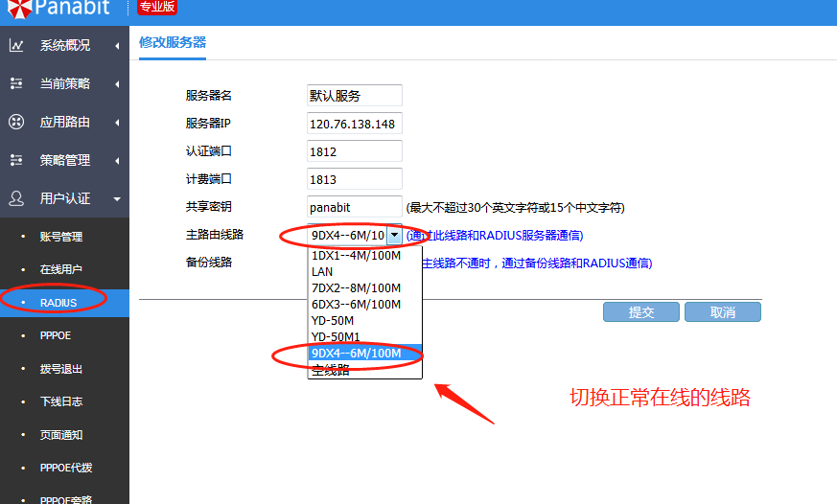Choose the LAN option in dropdown
The height and width of the screenshot is (504, 837).
[x=322, y=272]
